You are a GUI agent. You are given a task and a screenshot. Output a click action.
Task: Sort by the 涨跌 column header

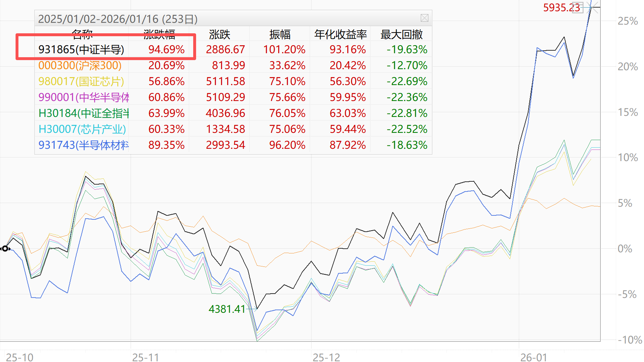pos(219,35)
